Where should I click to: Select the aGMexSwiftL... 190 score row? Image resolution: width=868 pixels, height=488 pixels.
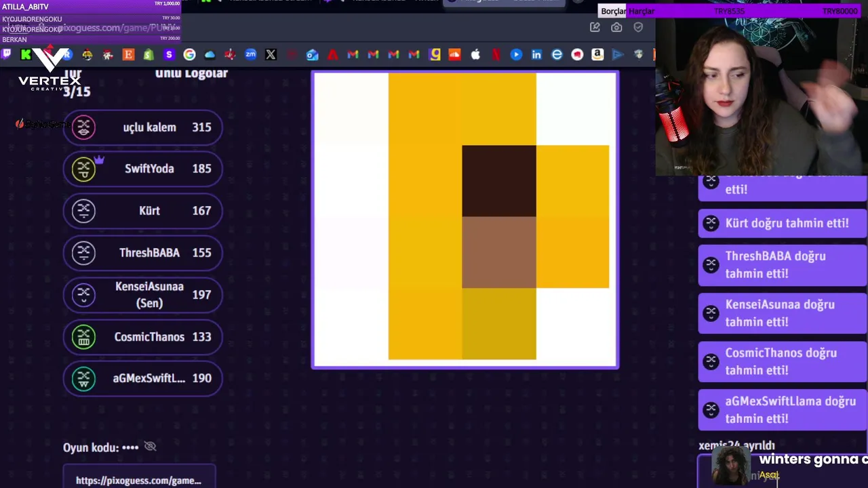pyautogui.click(x=142, y=378)
